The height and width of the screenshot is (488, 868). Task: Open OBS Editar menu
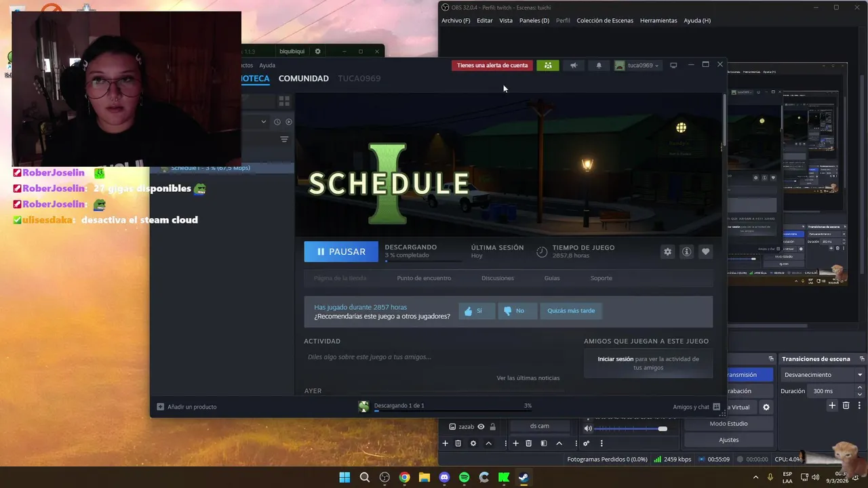pyautogui.click(x=485, y=20)
